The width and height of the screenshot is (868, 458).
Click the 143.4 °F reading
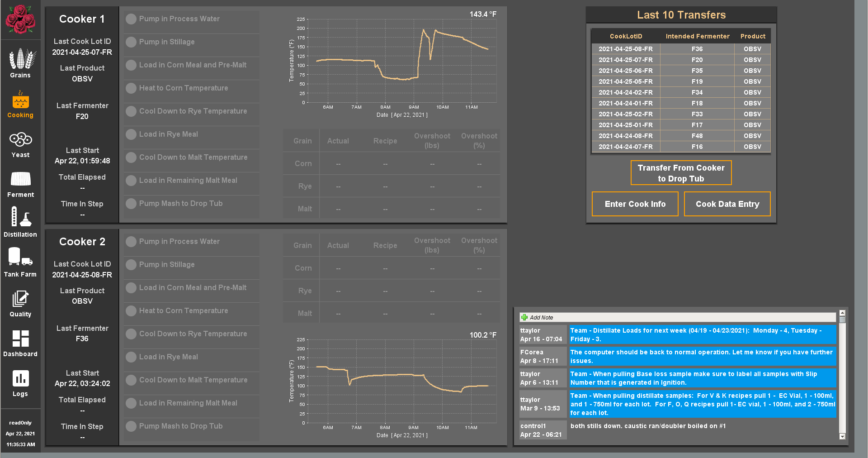483,14
